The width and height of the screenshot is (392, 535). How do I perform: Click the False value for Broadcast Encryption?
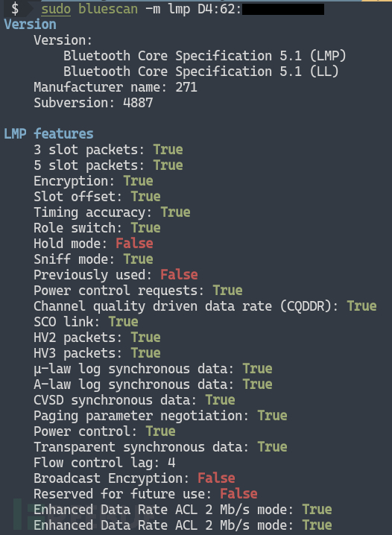(x=216, y=478)
